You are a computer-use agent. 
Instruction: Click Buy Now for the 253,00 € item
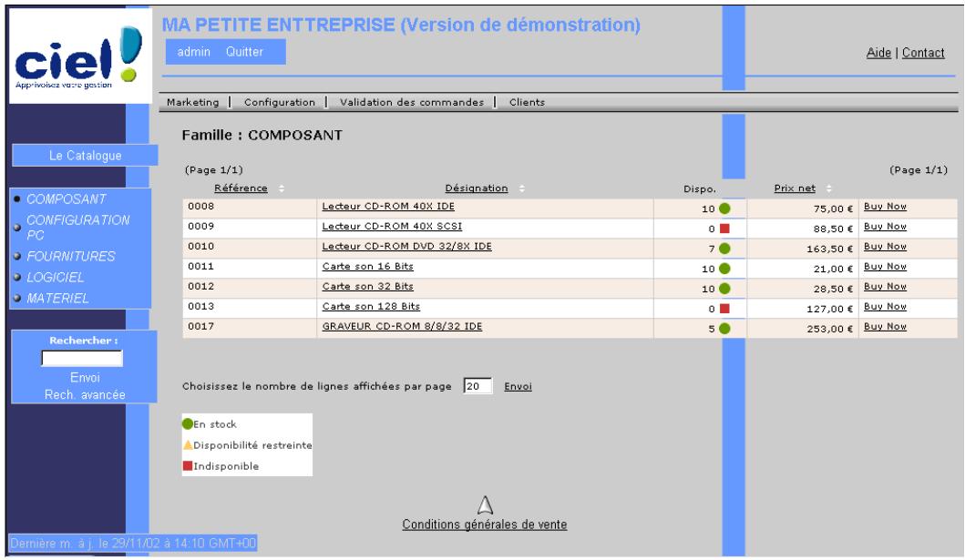click(885, 326)
